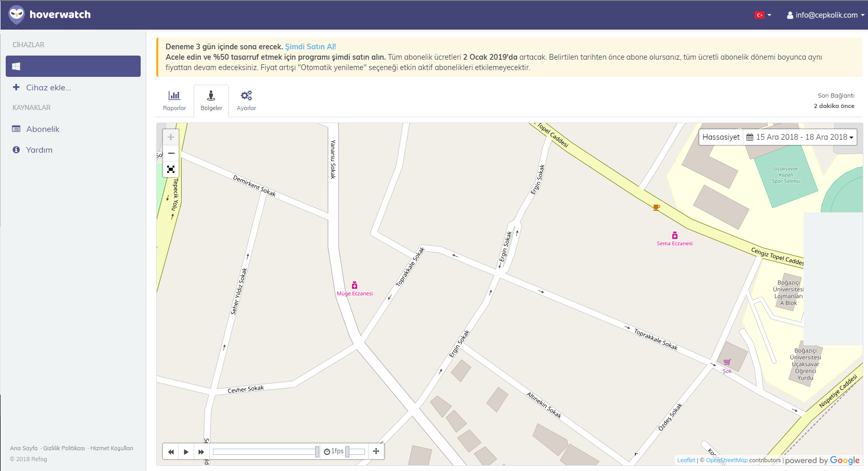Click the Şimdi Satın Al! link
The height and width of the screenshot is (471, 868).
(310, 47)
